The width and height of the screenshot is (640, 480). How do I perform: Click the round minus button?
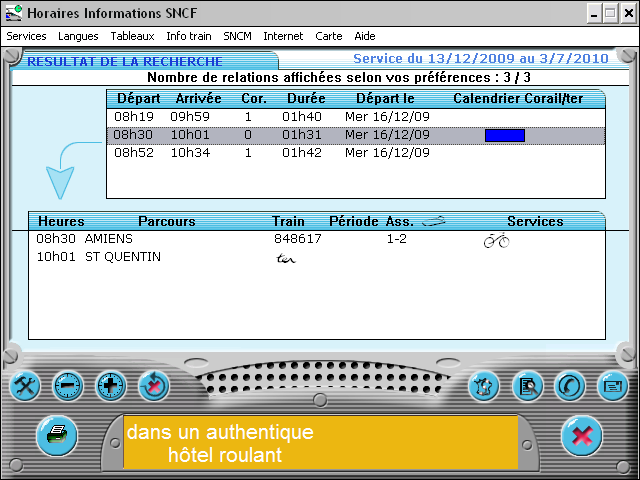(68, 385)
